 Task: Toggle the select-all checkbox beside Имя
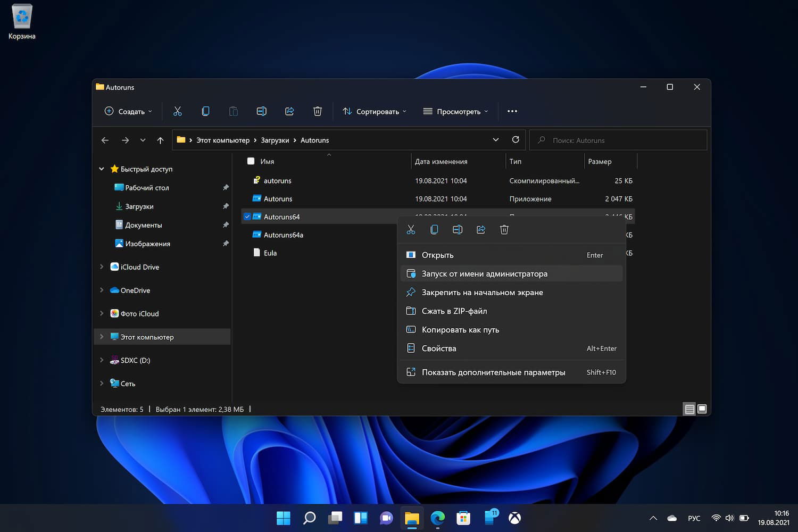click(251, 161)
